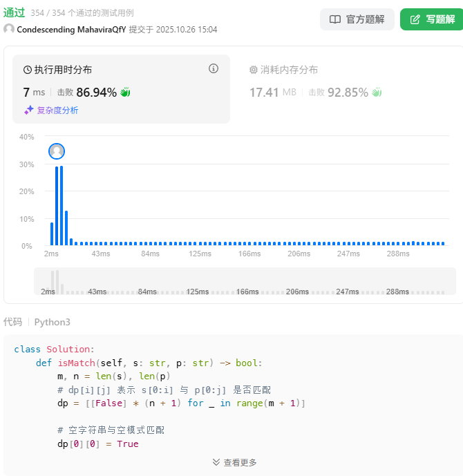Click the submitter's profile avatar icon

pyautogui.click(x=9, y=29)
